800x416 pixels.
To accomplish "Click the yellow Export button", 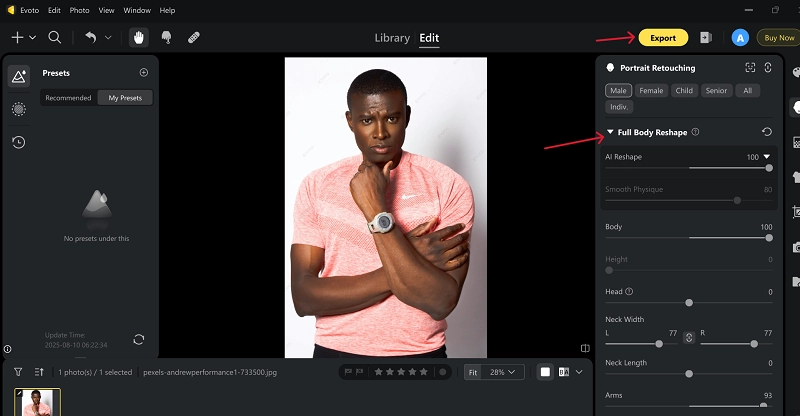I will coord(663,38).
